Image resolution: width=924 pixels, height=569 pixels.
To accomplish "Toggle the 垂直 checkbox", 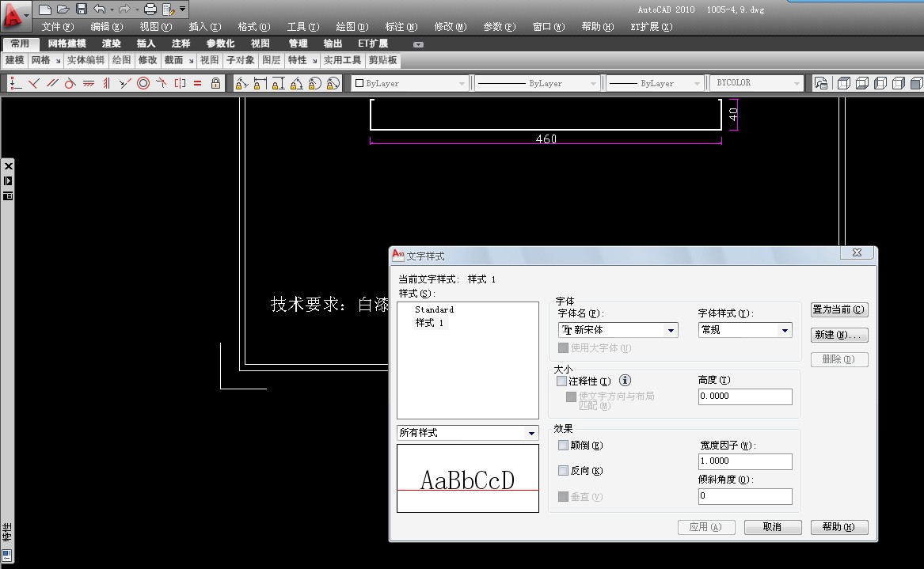I will [564, 496].
